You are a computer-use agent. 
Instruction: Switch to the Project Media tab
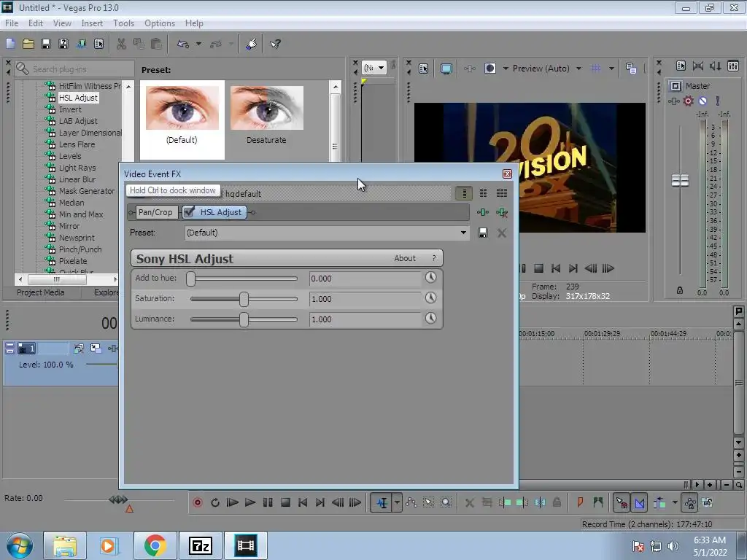tap(41, 292)
